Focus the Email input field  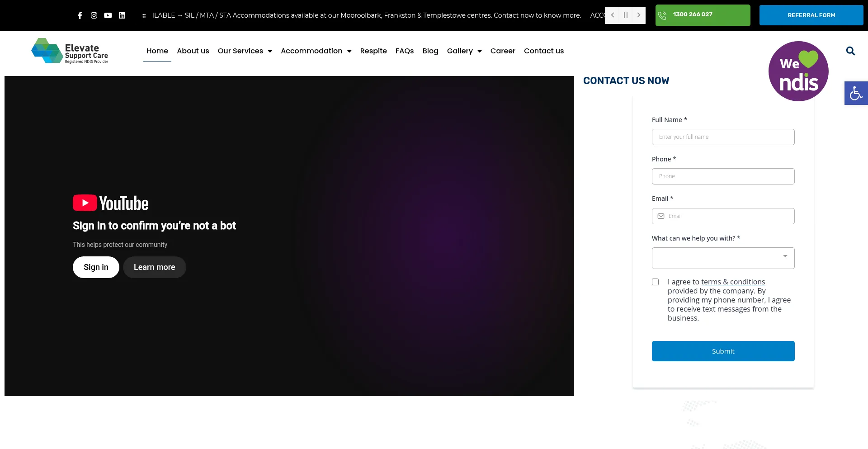point(723,216)
